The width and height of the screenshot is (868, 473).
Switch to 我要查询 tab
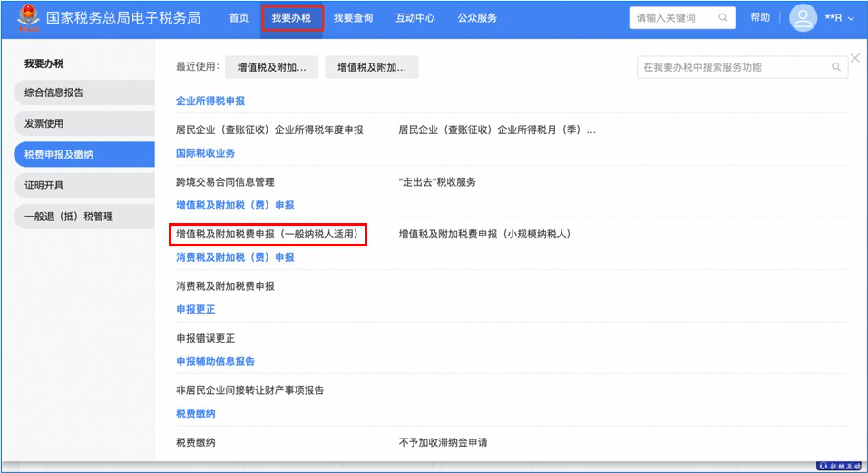[353, 18]
